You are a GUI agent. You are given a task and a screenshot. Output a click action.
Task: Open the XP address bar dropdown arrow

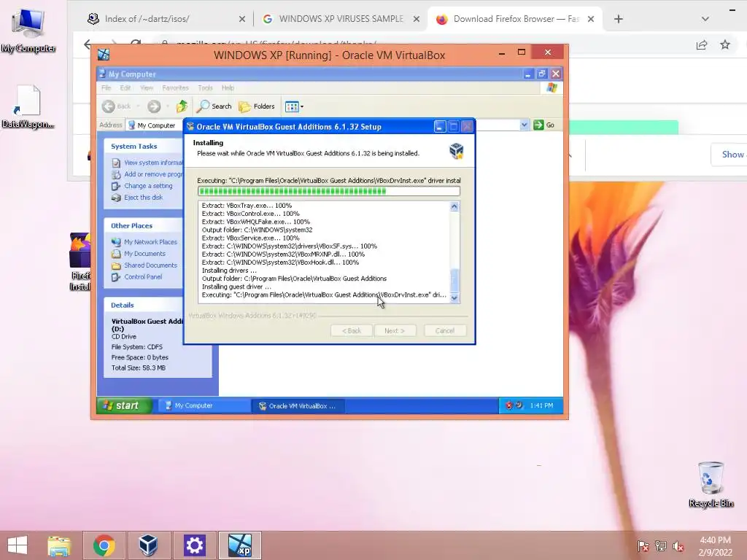(x=524, y=125)
